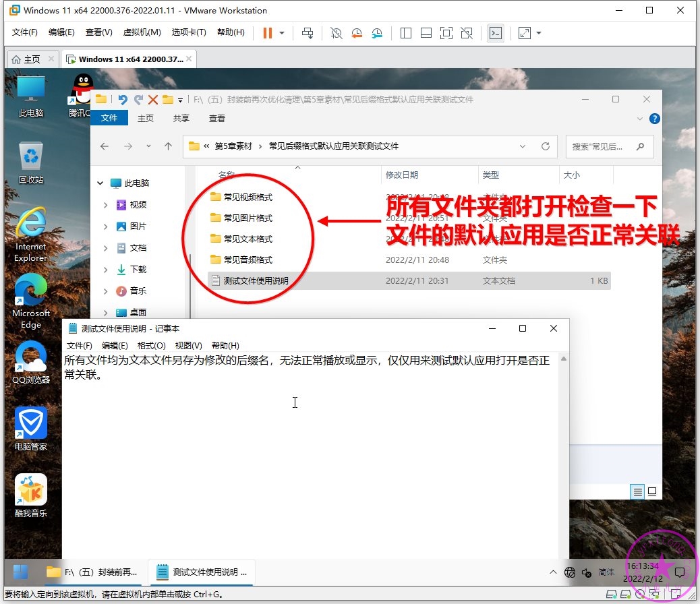The image size is (700, 604).
Task: Open VMware 虚拟机(M) menu
Action: (142, 32)
